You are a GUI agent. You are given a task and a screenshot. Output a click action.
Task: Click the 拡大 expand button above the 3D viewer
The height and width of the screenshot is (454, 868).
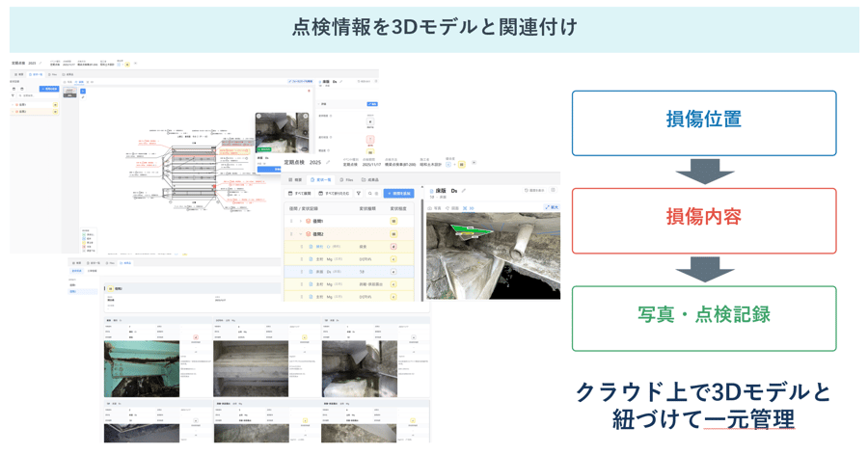pyautogui.click(x=552, y=207)
